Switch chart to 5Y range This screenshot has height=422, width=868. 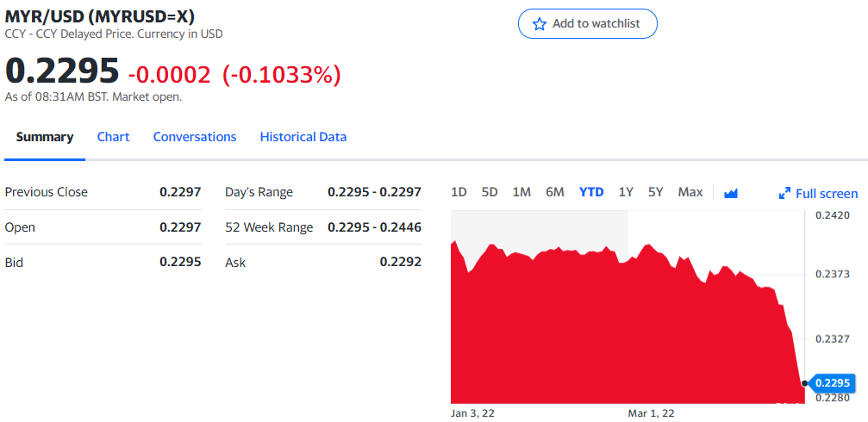(x=655, y=192)
